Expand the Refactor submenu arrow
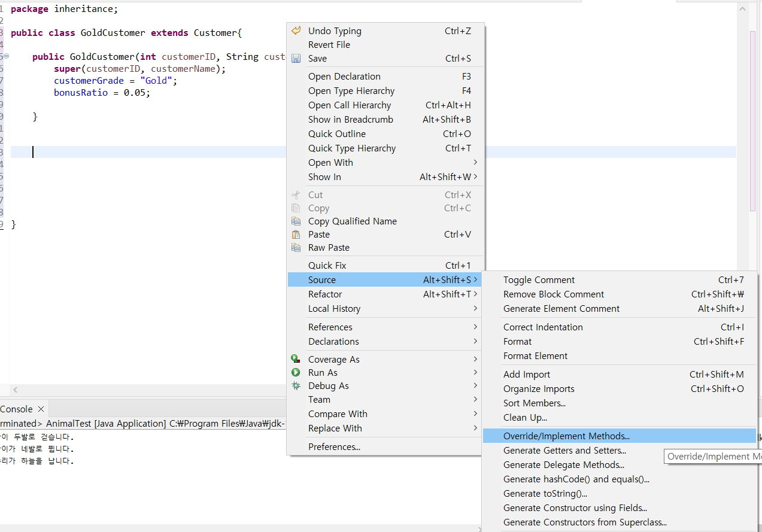The width and height of the screenshot is (762, 532). pos(475,294)
